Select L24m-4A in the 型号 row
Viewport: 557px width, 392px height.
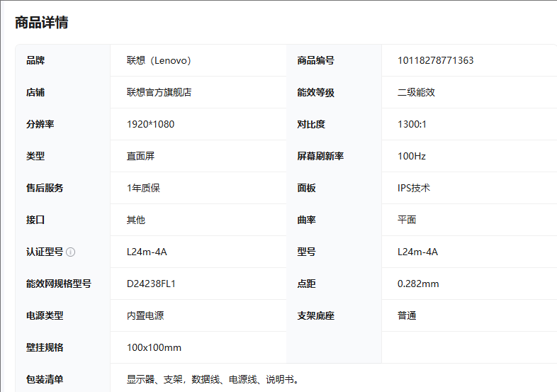pos(418,252)
